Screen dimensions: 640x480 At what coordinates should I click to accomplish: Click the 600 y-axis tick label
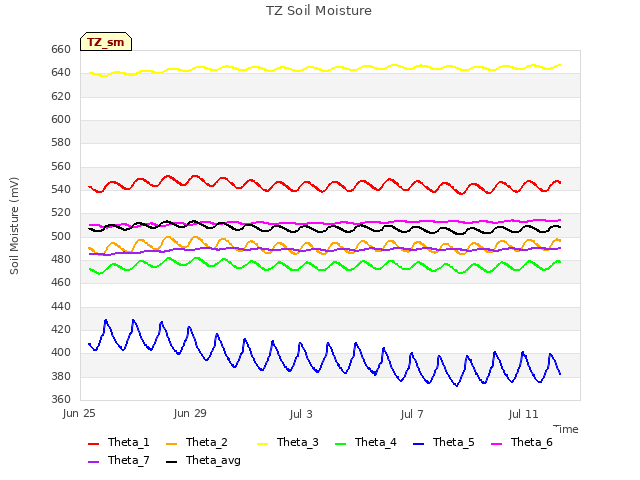click(61, 120)
